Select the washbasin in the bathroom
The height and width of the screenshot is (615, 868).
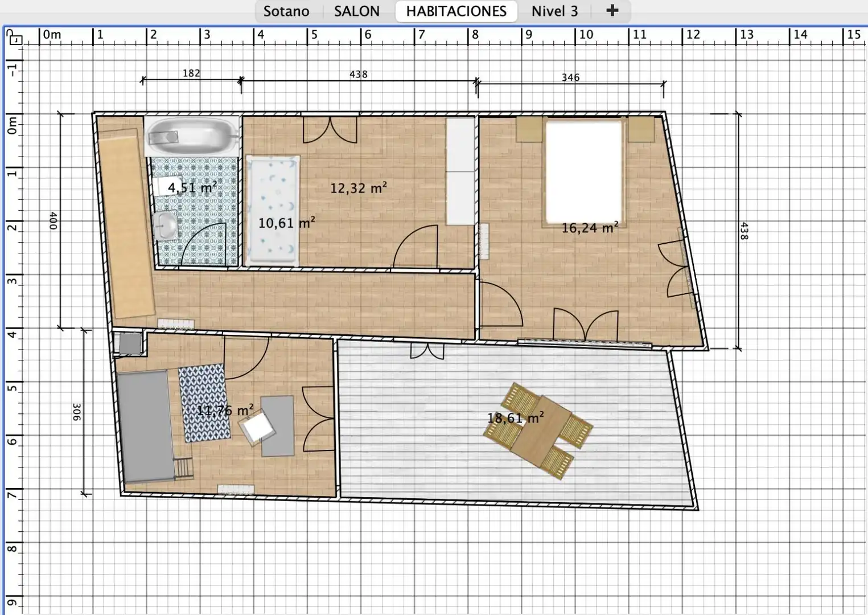pyautogui.click(x=165, y=225)
